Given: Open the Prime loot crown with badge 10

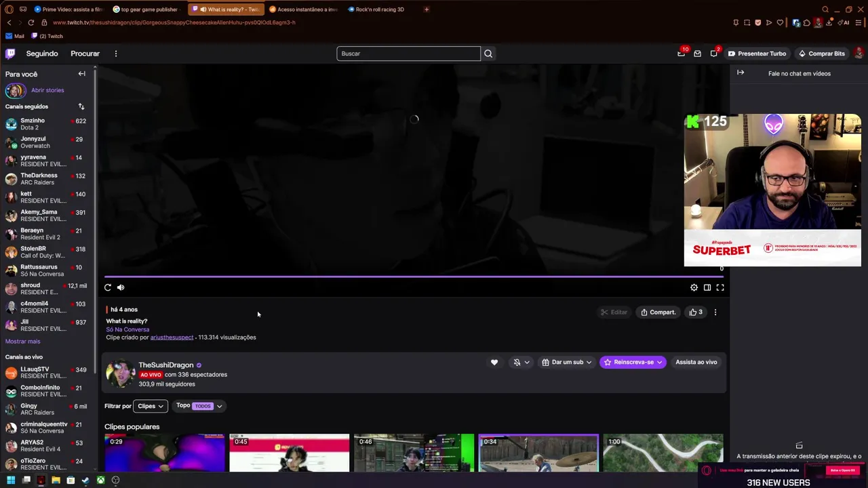Looking at the screenshot, I should [681, 54].
